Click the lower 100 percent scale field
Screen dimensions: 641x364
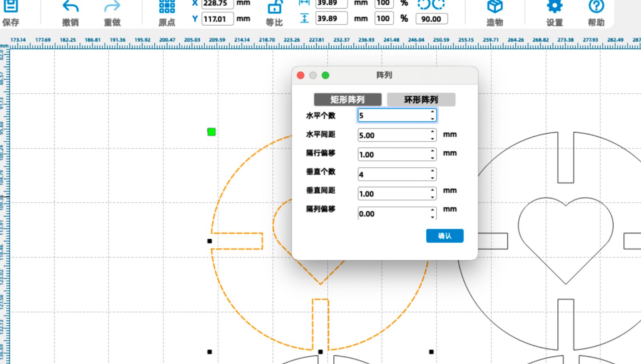[x=383, y=18]
